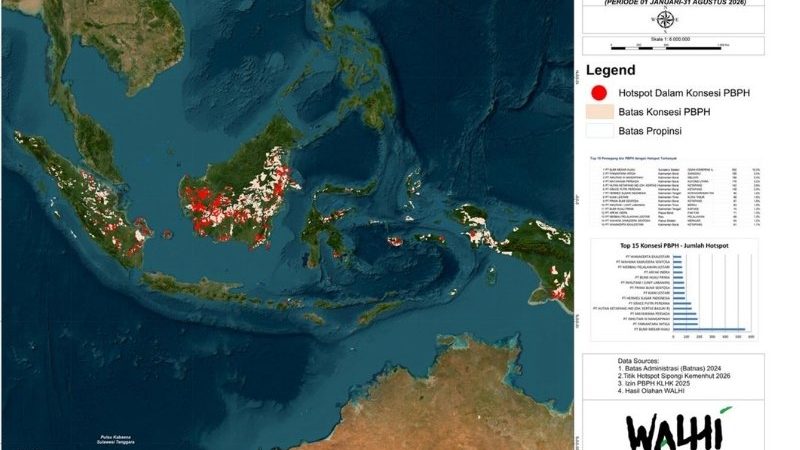Image resolution: width=800 pixels, height=450 pixels.
Task: Click the 'Periode 01 Januari-31 Agustus 2026' subtitle
Action: pos(675,3)
